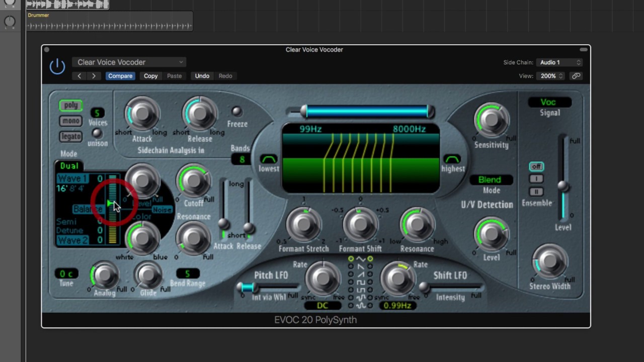Go to next preset arrow

94,76
